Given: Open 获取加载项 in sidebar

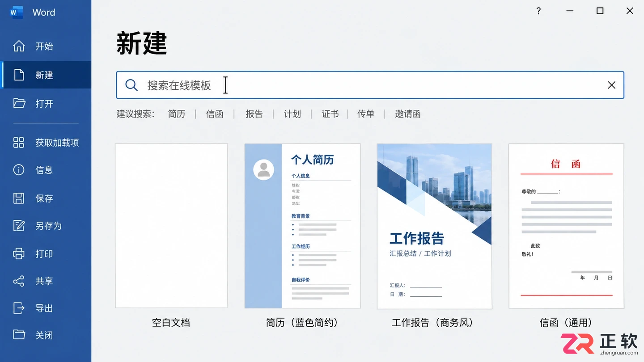Looking at the screenshot, I should (x=46, y=143).
